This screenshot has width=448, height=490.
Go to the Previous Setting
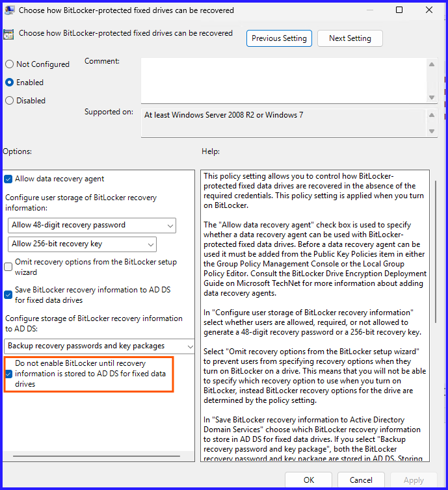(279, 38)
